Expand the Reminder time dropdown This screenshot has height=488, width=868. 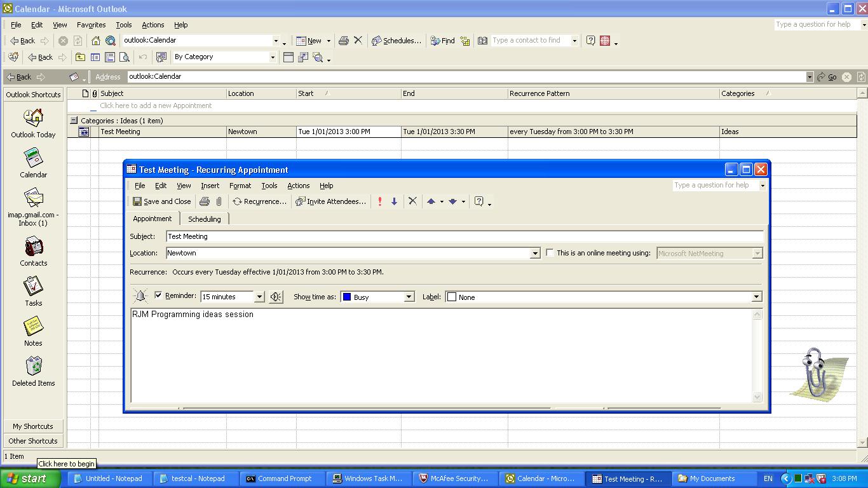click(x=259, y=297)
